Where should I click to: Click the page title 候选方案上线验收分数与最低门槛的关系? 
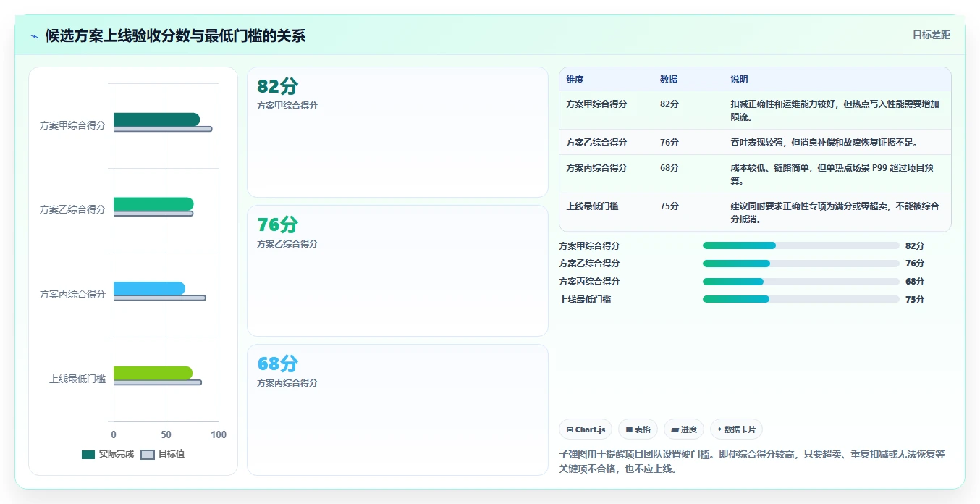pyautogui.click(x=175, y=36)
